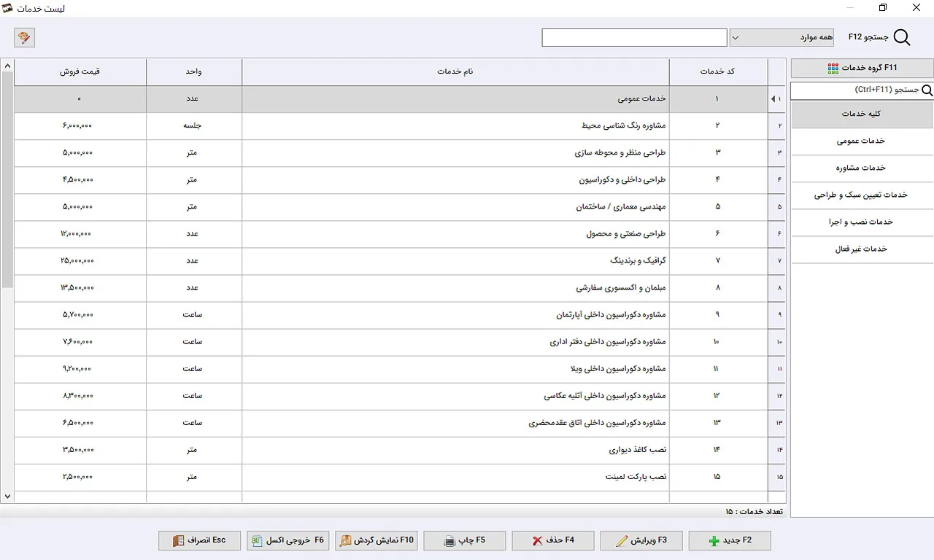Click the colored grid icon on گروه خدمات
This screenshot has height=560, width=934.
point(833,68)
